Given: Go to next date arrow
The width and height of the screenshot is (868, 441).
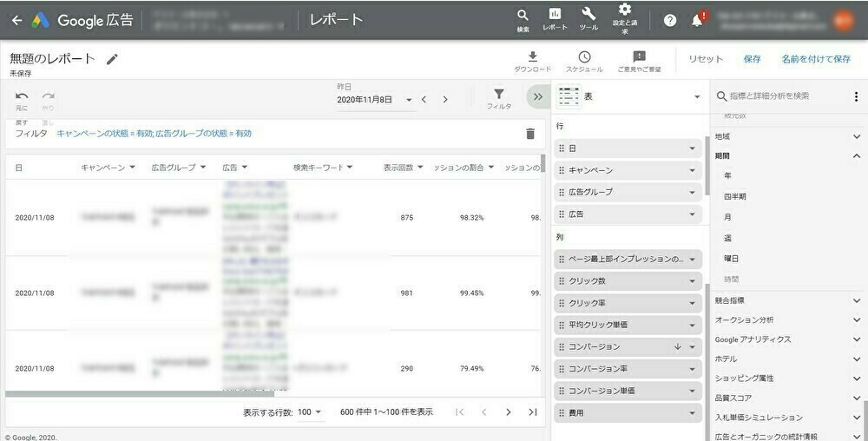Looking at the screenshot, I should click(445, 100).
